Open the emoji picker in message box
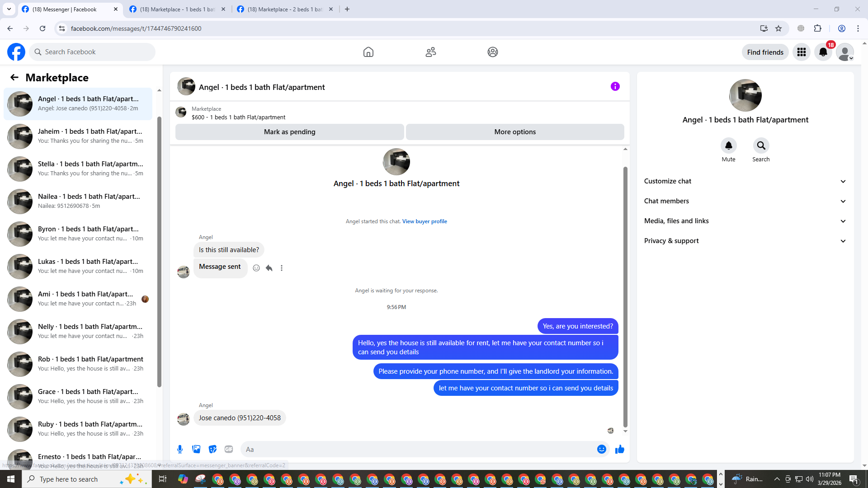This screenshot has width=868, height=488. coord(602,449)
